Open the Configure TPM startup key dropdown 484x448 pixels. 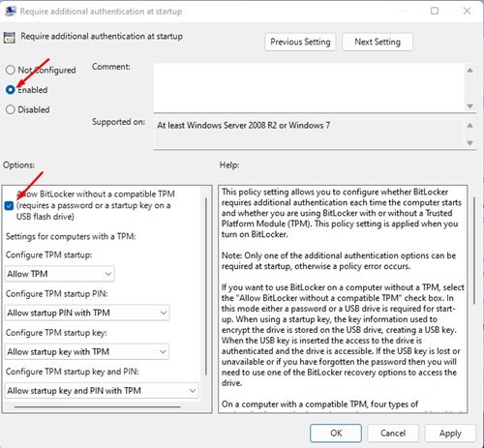pos(87,351)
